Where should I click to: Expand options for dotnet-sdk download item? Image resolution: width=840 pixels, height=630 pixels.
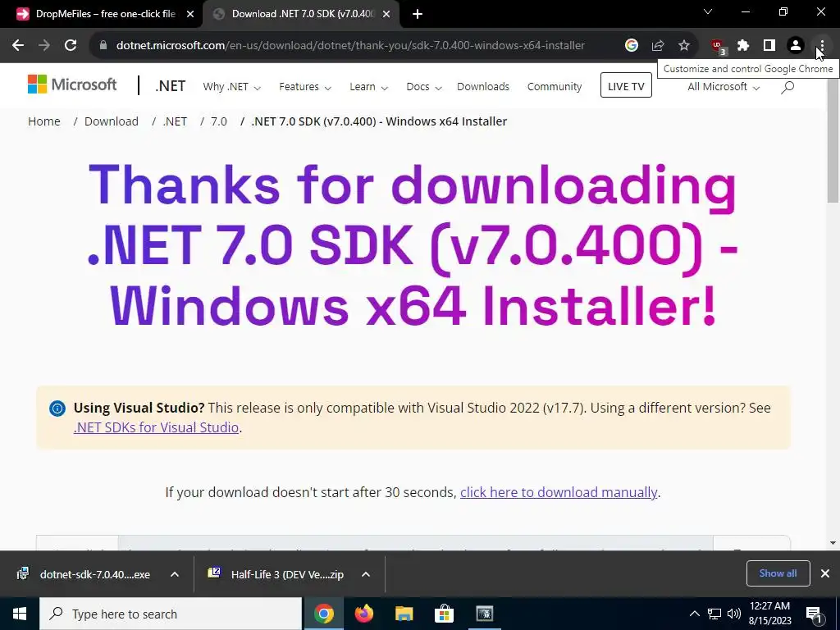pyautogui.click(x=175, y=574)
